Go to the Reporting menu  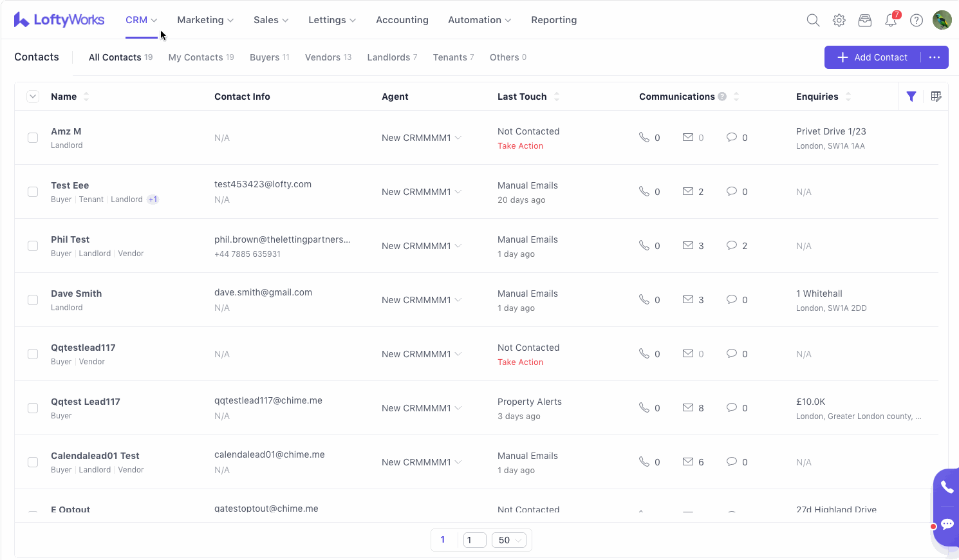click(554, 20)
